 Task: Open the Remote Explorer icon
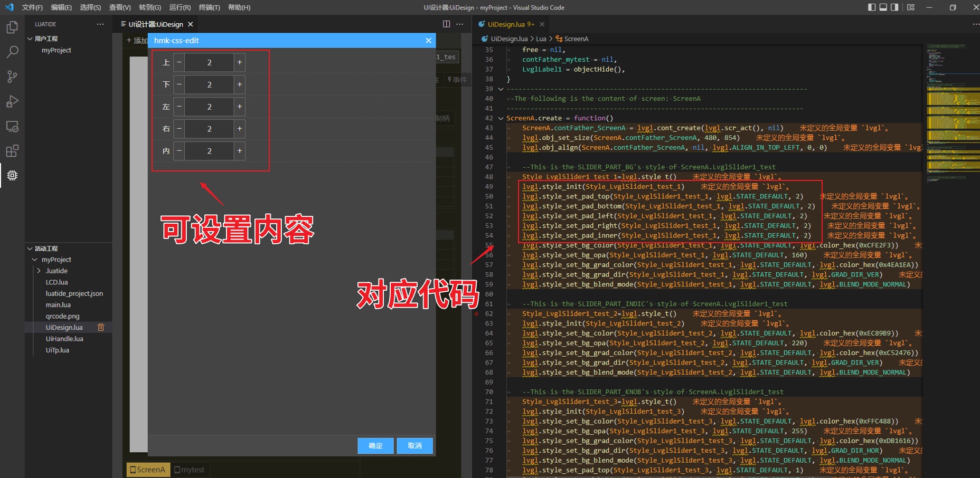(12, 126)
